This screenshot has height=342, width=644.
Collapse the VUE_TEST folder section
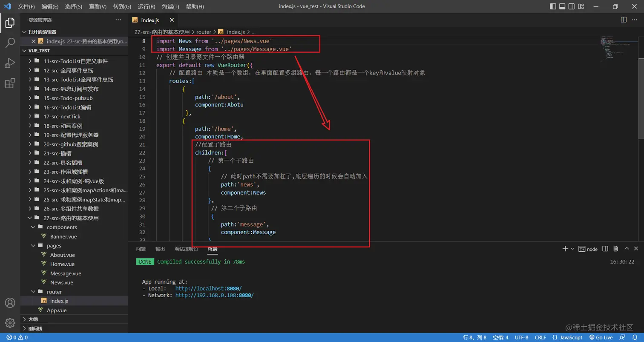[74, 50]
